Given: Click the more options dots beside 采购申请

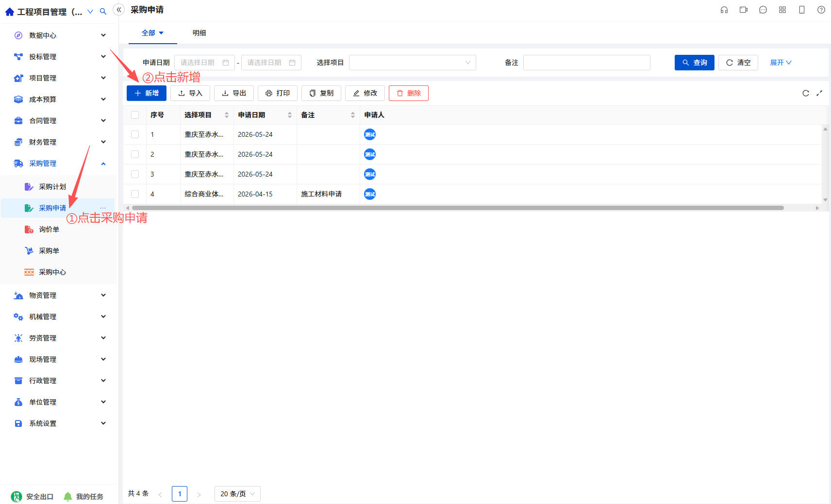Looking at the screenshot, I should (x=103, y=208).
